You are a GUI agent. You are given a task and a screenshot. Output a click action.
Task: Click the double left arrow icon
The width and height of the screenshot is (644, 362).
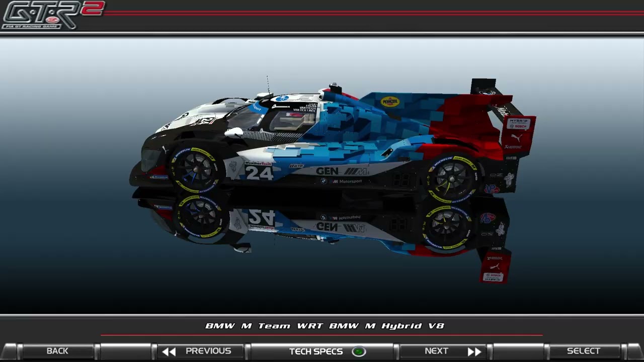point(169,351)
